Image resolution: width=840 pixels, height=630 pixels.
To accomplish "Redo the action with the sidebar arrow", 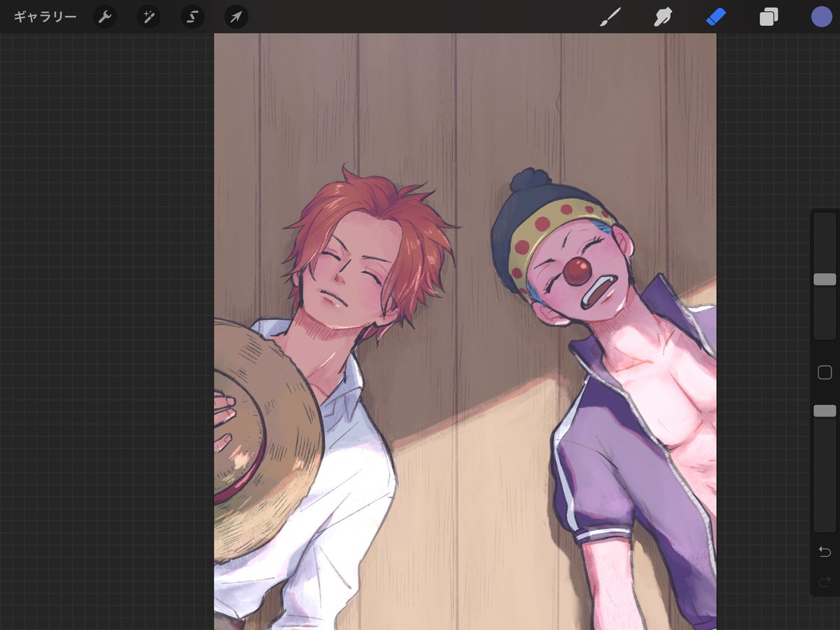I will pyautogui.click(x=825, y=582).
